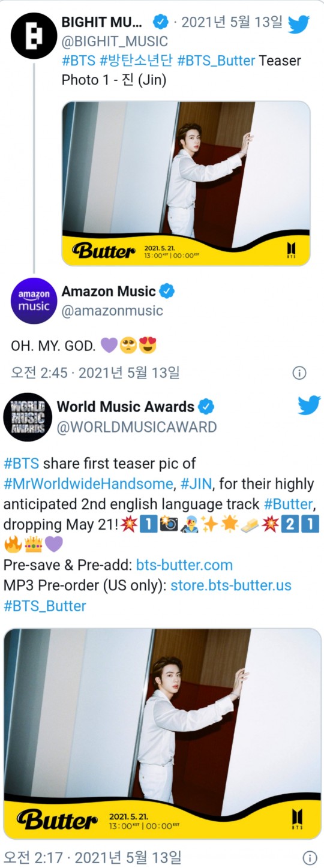Follow the bts-butter.com pre-save link
The image size is (324, 868).
[x=184, y=565]
